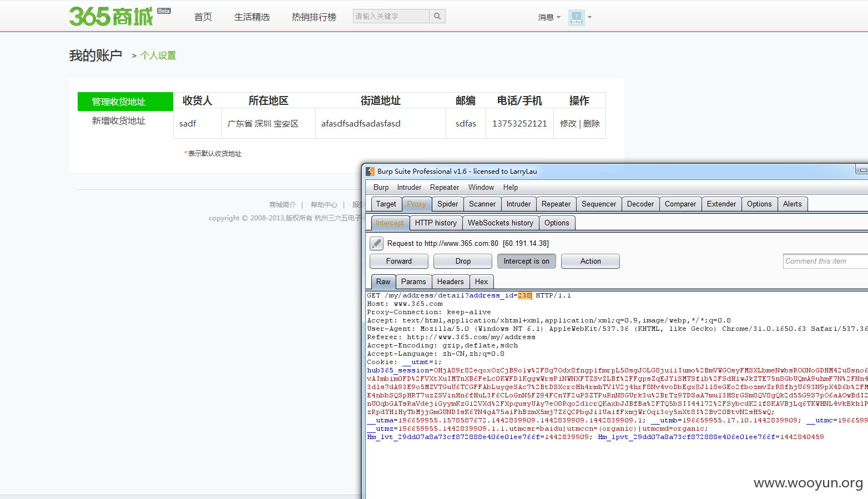Click the 365商城 logo
This screenshot has height=499, width=868.
coord(111,16)
